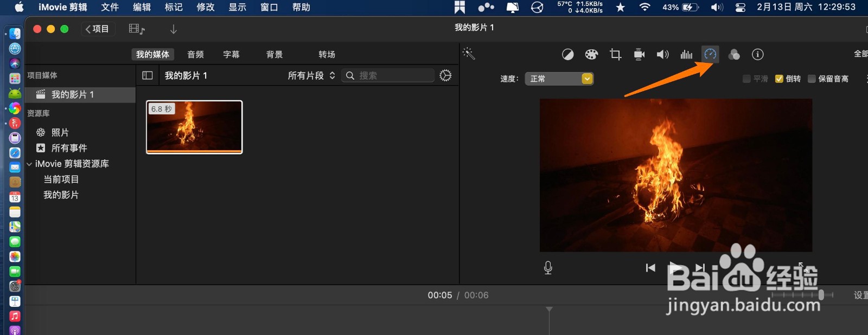This screenshot has width=868, height=335.
Task: Open the 修改 menu
Action: pyautogui.click(x=206, y=7)
